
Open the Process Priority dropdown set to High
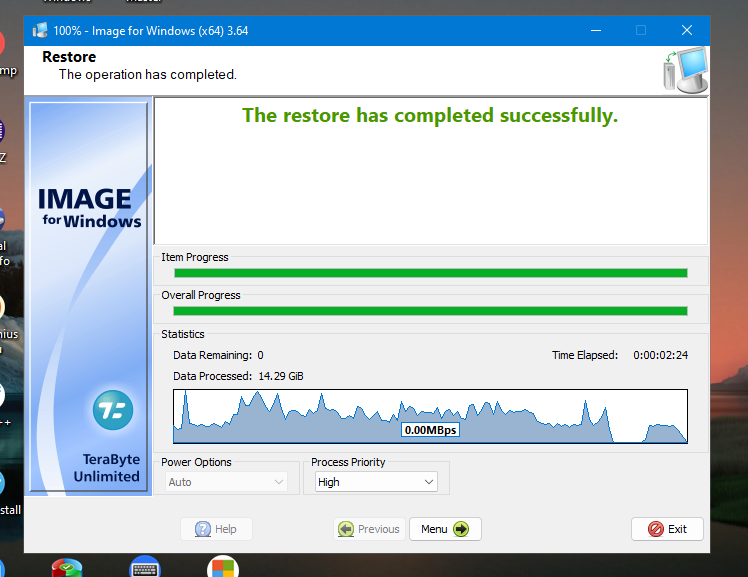coord(376,482)
